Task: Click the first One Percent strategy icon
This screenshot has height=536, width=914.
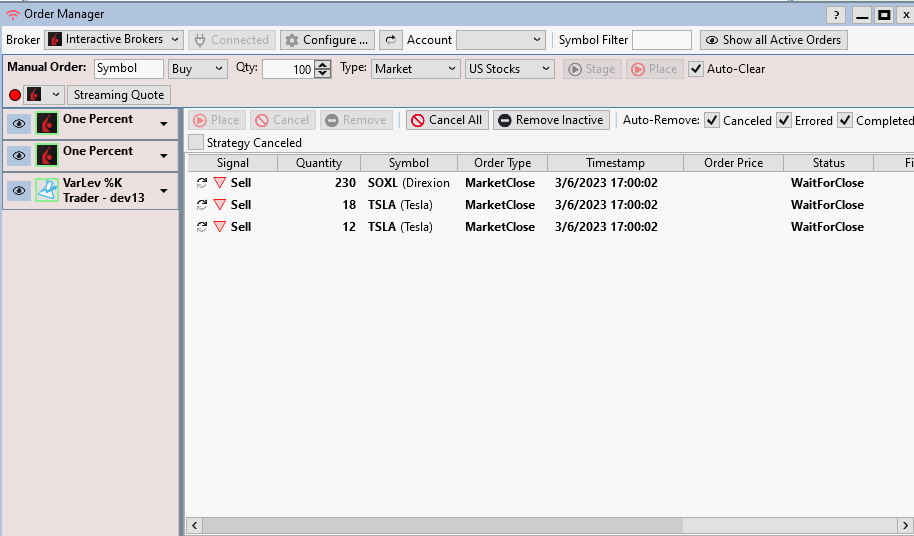Action: 47,123
